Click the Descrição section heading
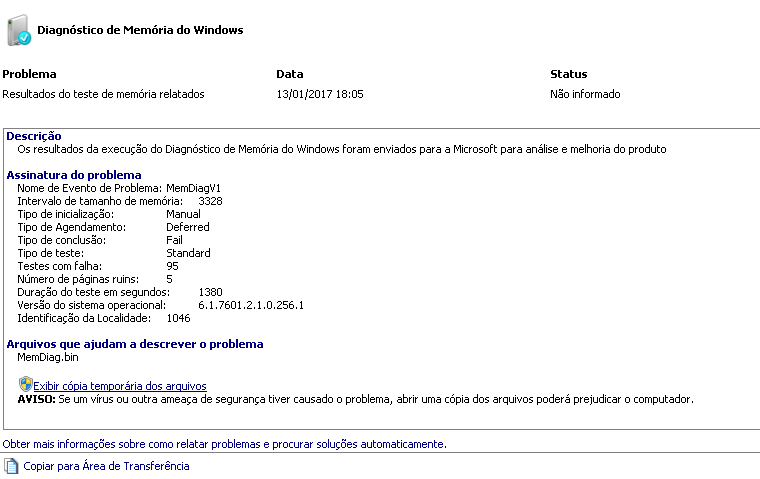Screen dimensions: 760x479 [34, 136]
